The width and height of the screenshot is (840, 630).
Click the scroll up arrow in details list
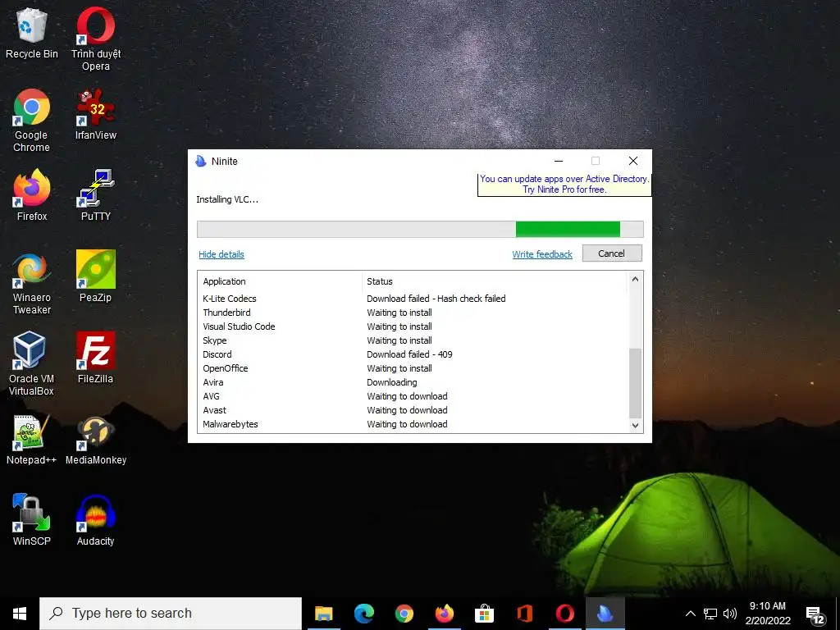pyautogui.click(x=636, y=279)
